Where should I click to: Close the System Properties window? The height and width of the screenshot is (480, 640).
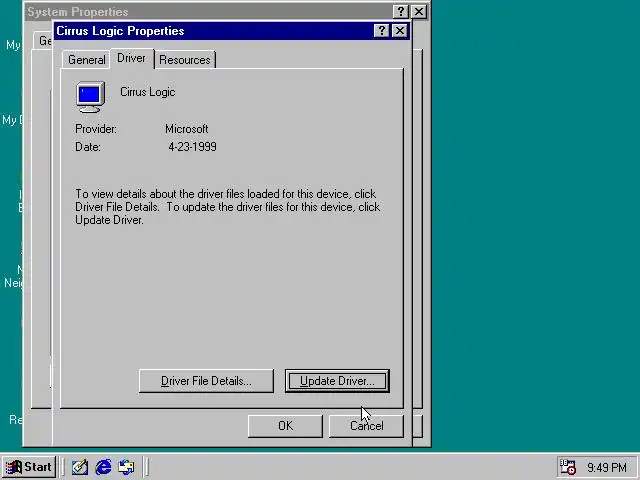click(419, 11)
